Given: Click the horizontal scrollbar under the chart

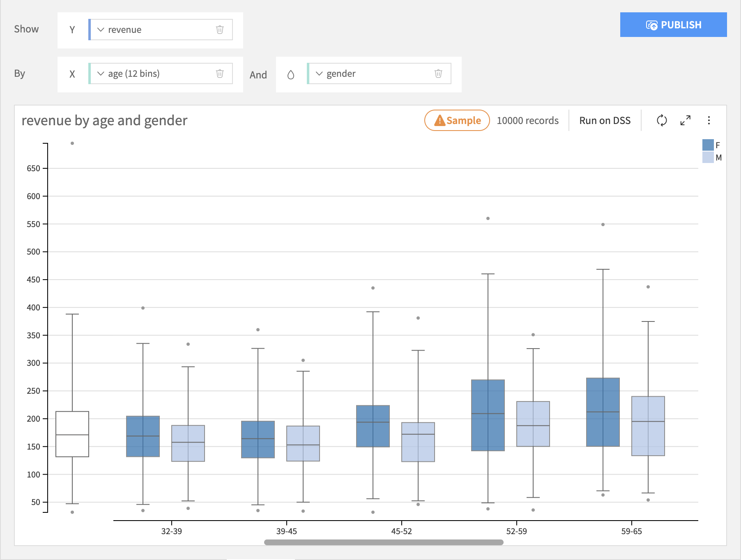Looking at the screenshot, I should point(384,542).
